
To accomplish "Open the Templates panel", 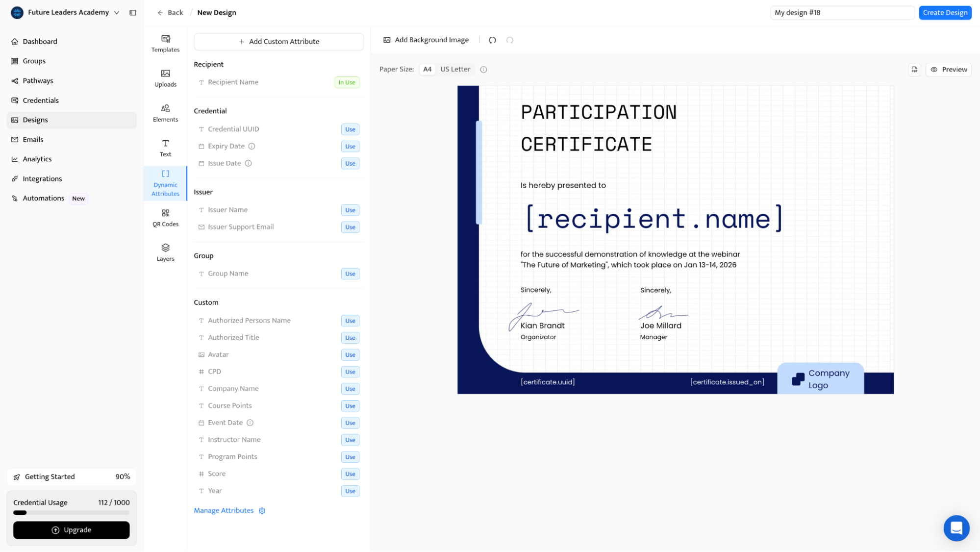I will point(165,43).
